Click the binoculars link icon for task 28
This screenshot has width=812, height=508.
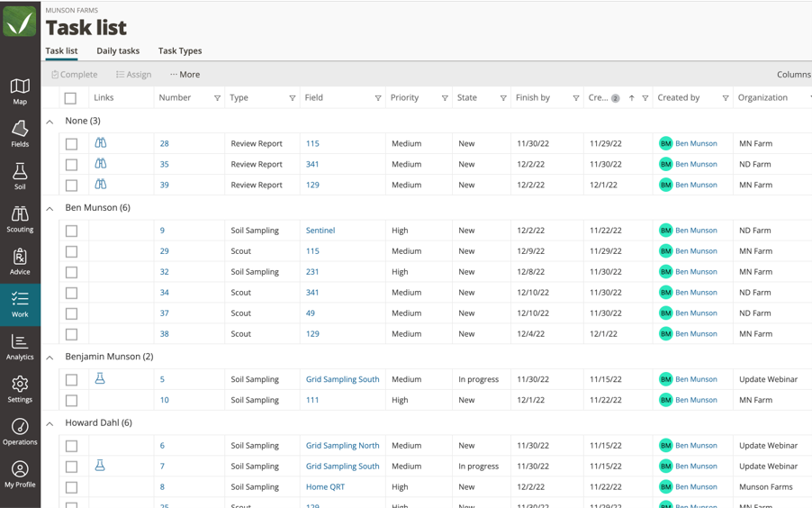tap(101, 143)
